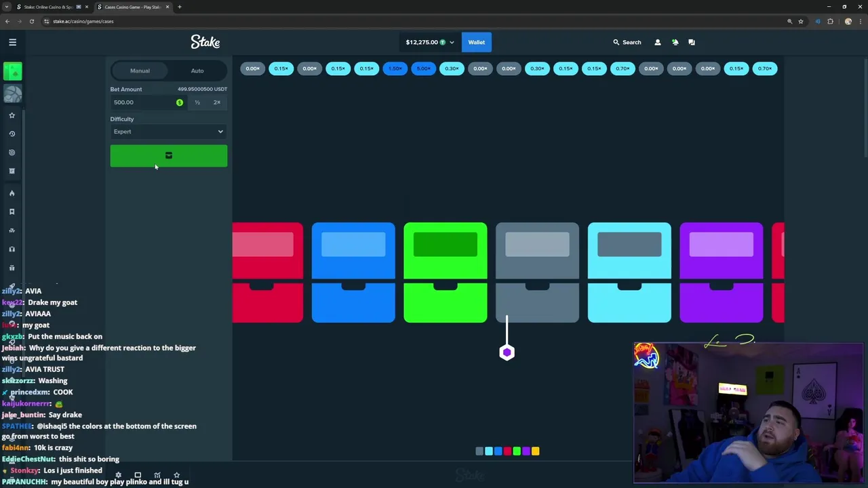Open the live support headset icon in sidebar
This screenshot has width=868, height=488.
[12, 249]
